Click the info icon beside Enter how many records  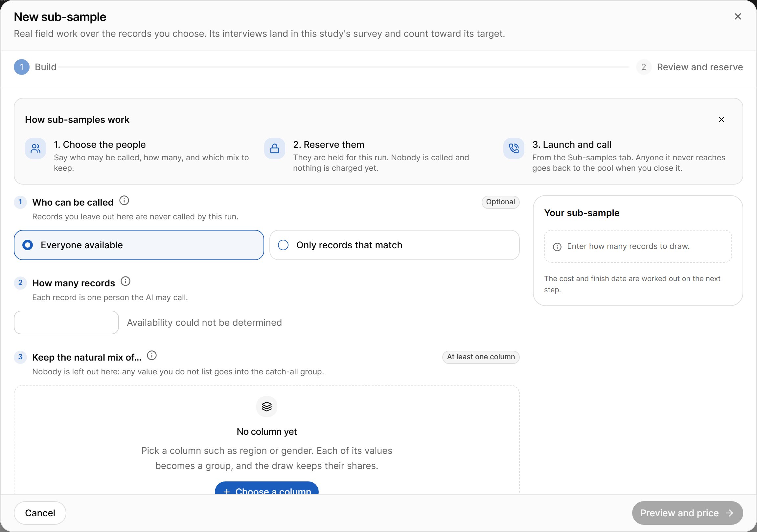[557, 247]
